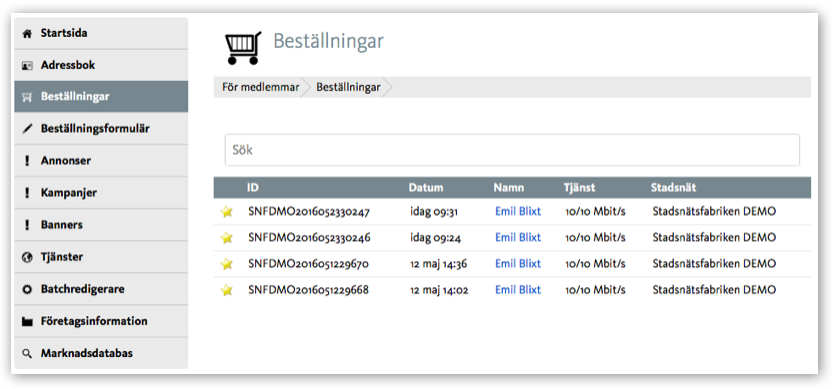Click the home icon beside Startsida
838x389 pixels.
(x=27, y=34)
